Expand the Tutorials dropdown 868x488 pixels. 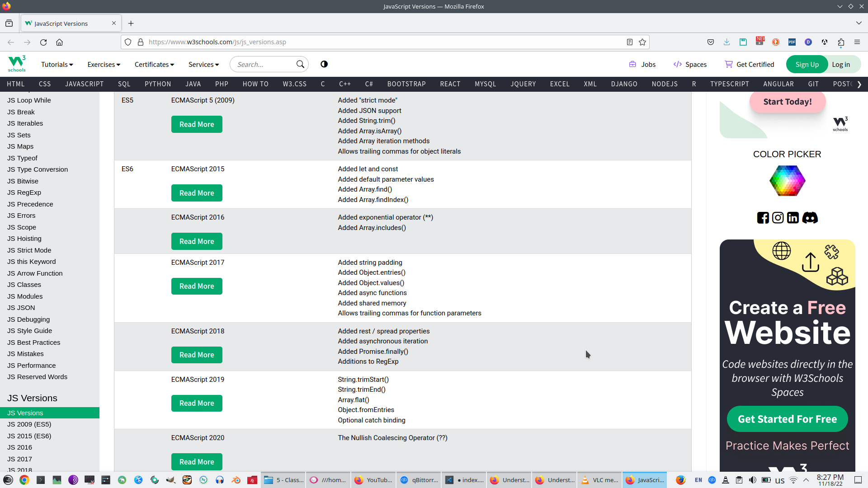click(57, 65)
